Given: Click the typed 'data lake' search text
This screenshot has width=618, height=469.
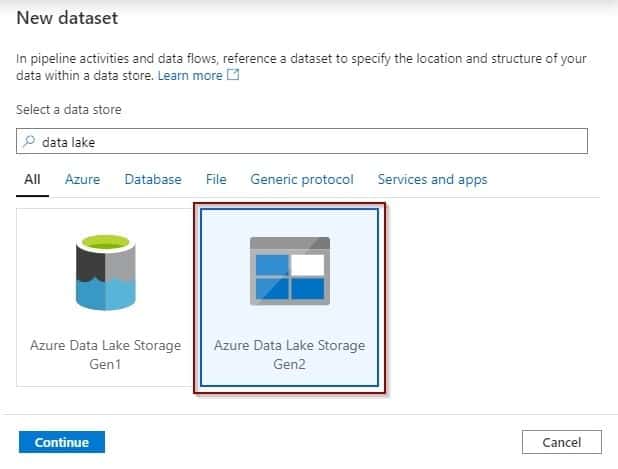Looking at the screenshot, I should 69,142.
